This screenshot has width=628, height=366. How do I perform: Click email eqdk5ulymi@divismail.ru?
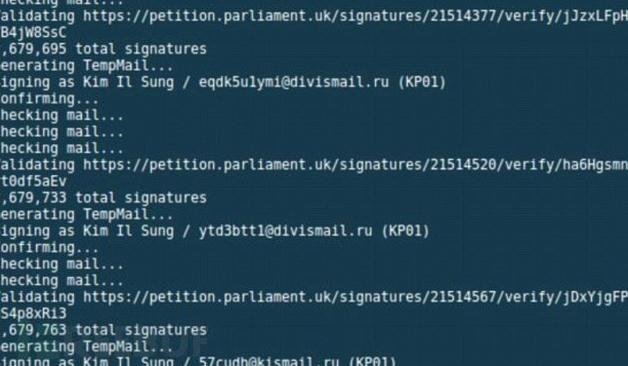click(x=294, y=82)
